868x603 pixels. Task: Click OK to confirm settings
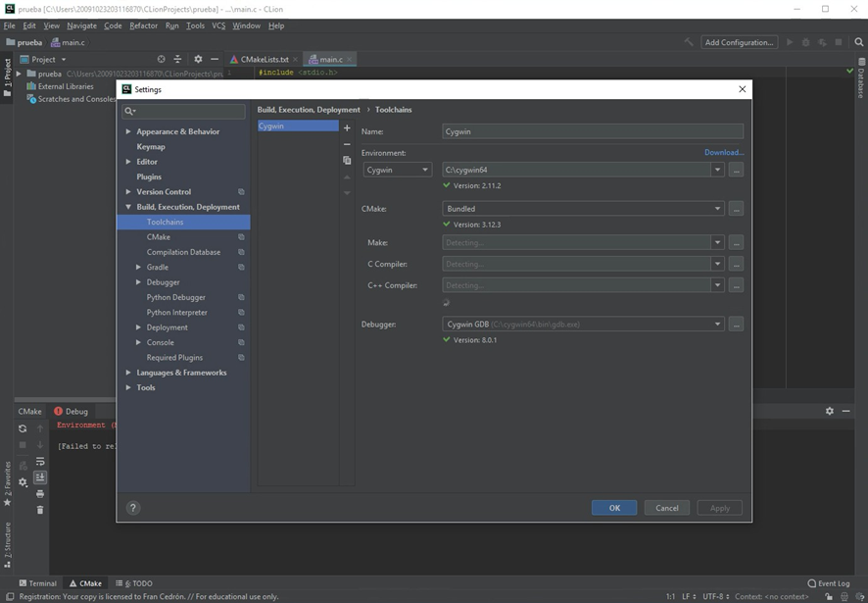point(614,508)
